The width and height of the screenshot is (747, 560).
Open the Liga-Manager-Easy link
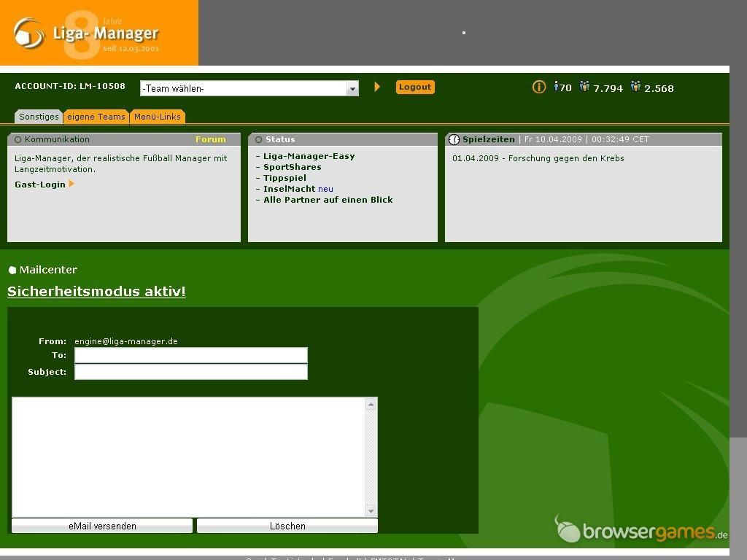coord(309,156)
